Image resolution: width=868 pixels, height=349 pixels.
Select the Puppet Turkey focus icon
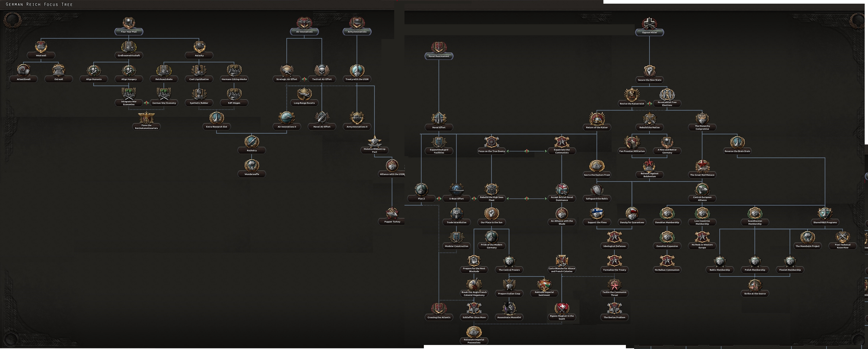(392, 213)
